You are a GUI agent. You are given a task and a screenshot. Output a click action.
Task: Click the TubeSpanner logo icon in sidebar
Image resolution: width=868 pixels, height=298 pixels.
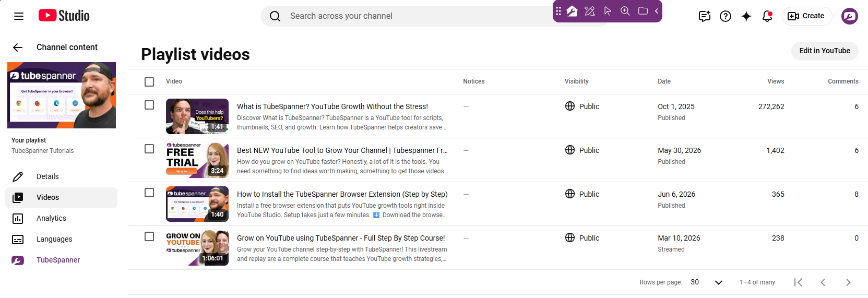[18, 260]
